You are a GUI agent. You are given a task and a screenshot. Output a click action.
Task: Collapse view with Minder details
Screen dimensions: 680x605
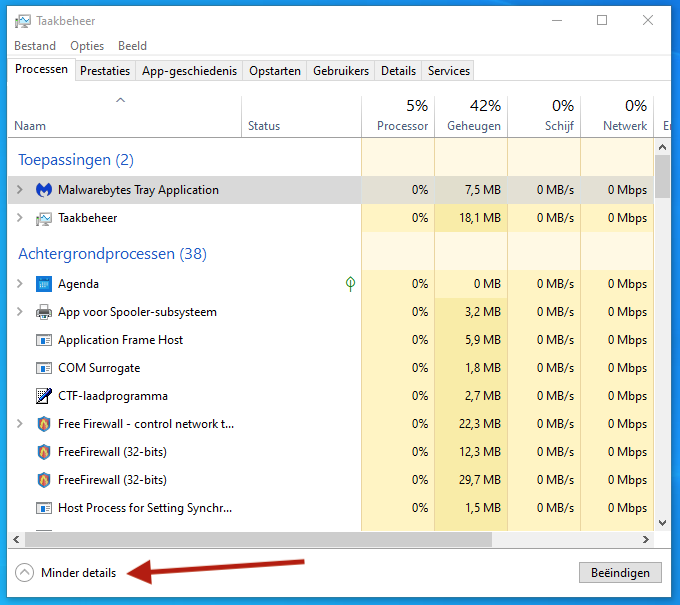click(x=66, y=573)
